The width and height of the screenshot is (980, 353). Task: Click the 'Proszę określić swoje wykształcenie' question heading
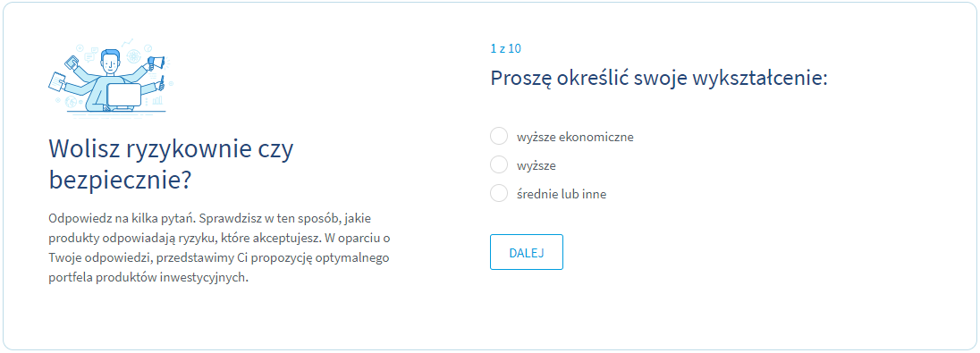coord(659,80)
